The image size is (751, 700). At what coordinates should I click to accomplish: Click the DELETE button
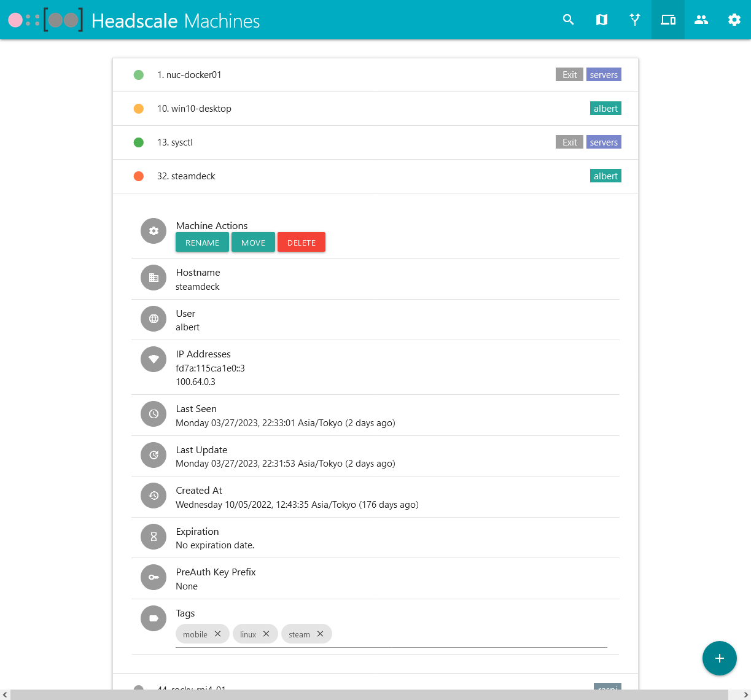(x=302, y=243)
